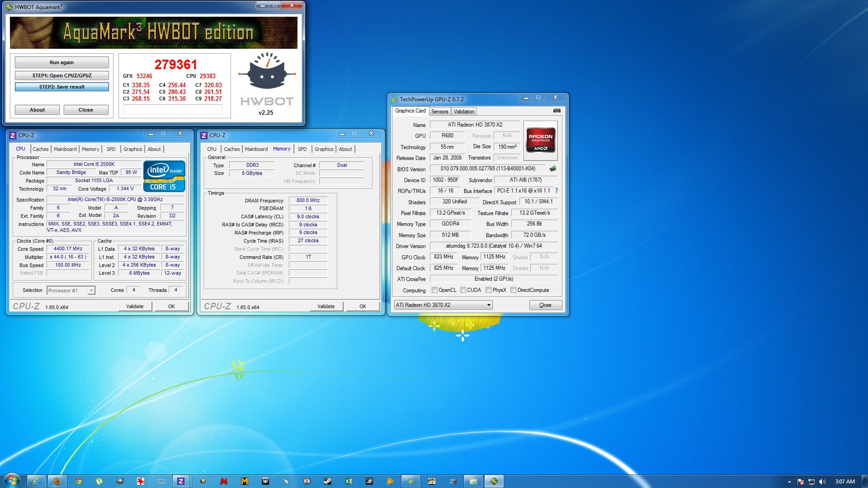
Task: Click the Close button in GPU-Z
Action: click(546, 305)
